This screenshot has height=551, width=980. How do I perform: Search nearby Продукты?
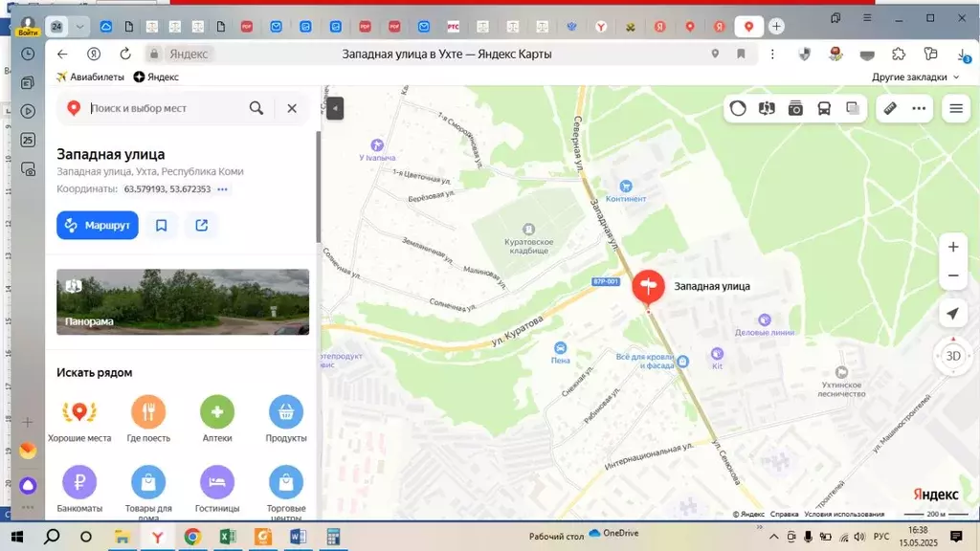(x=286, y=419)
